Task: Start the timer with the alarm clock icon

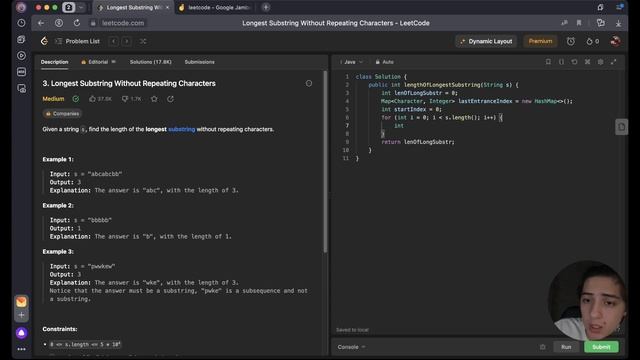Action: tap(571, 41)
